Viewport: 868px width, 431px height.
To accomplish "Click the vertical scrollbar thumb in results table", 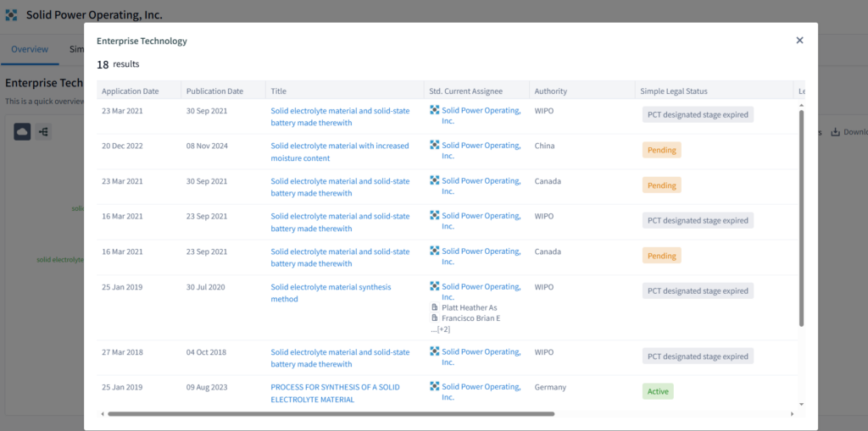I will click(801, 216).
